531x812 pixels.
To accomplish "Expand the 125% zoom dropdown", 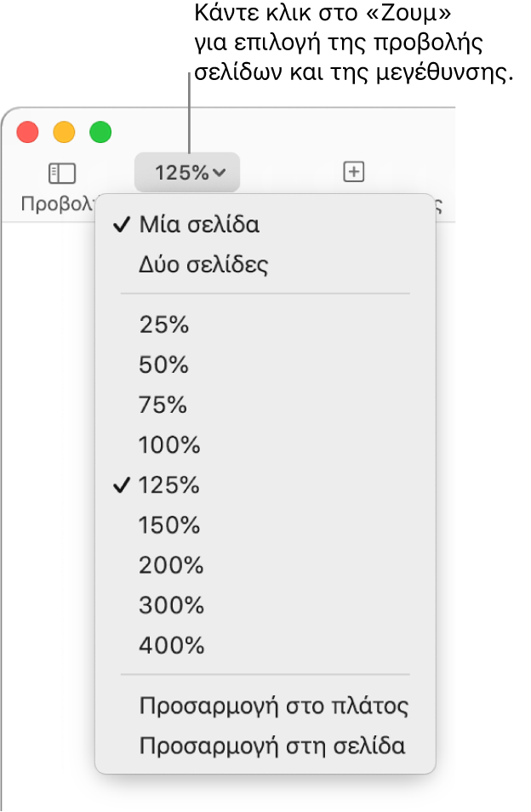I will click(x=187, y=173).
